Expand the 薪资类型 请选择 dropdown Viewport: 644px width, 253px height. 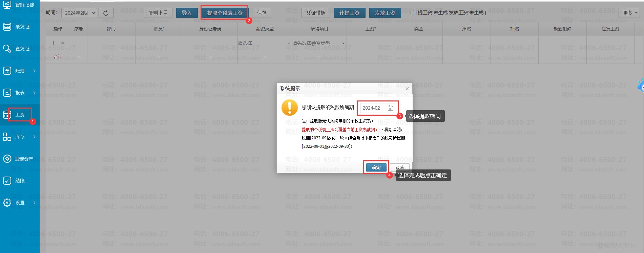[x=264, y=43]
